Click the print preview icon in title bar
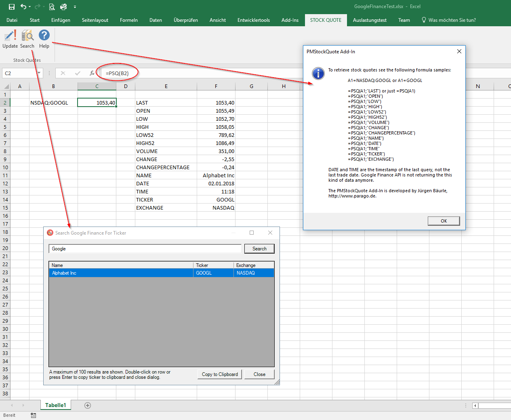Screen dimensions: 511x420 52,6
